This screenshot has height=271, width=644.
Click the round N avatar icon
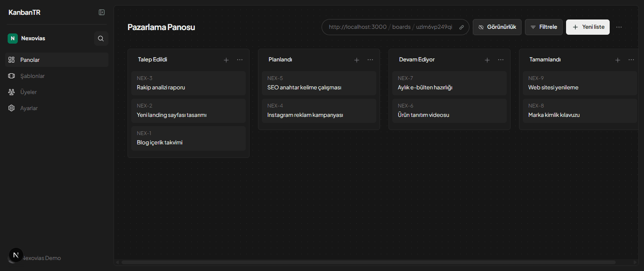(16, 255)
